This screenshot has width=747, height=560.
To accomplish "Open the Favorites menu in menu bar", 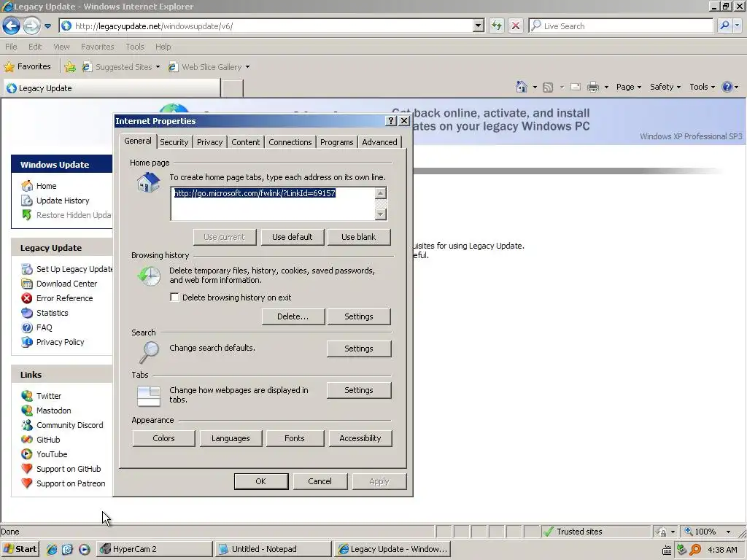I will point(97,47).
